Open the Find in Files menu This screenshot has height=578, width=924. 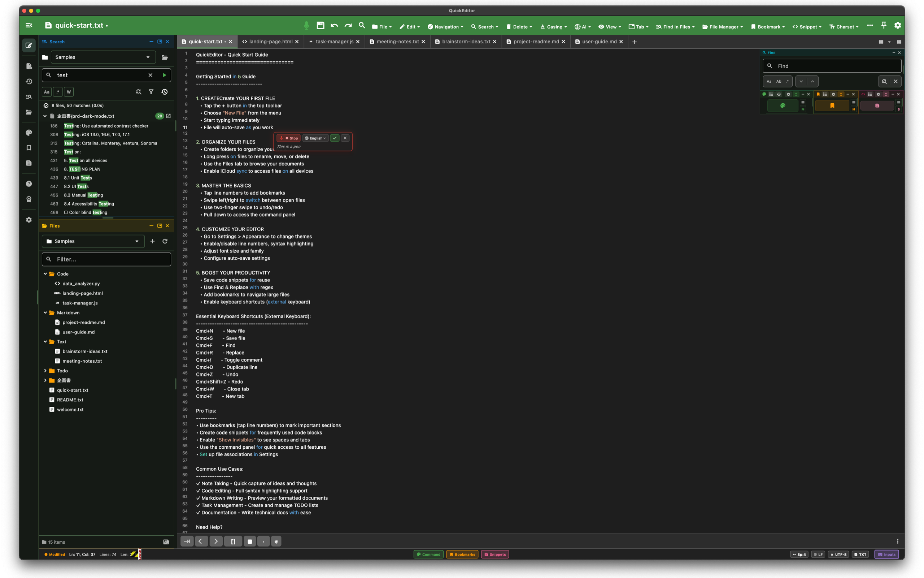675,27
